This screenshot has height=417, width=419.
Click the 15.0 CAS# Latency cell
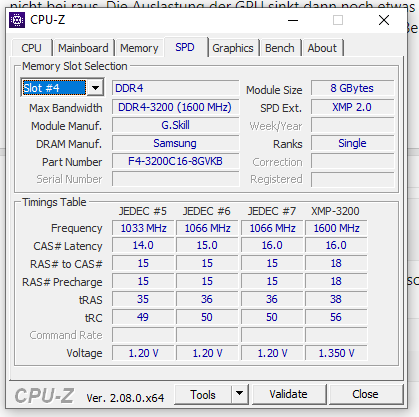(x=207, y=245)
